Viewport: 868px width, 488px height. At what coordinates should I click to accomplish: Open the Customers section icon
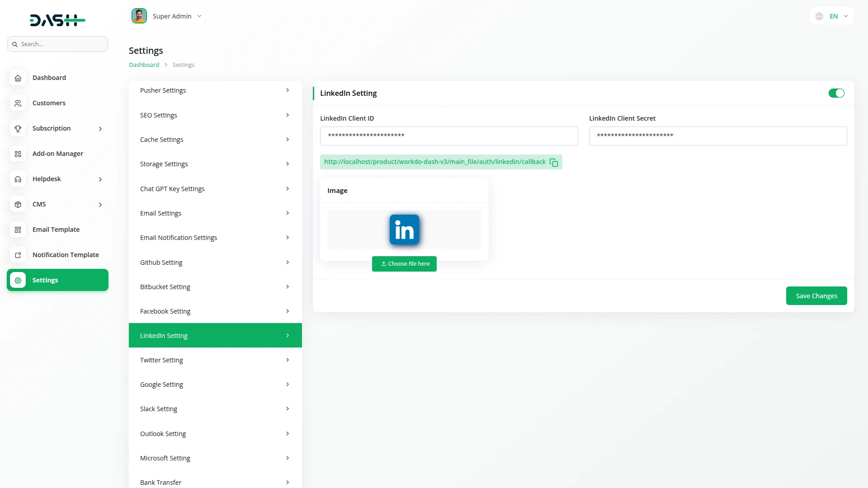18,103
